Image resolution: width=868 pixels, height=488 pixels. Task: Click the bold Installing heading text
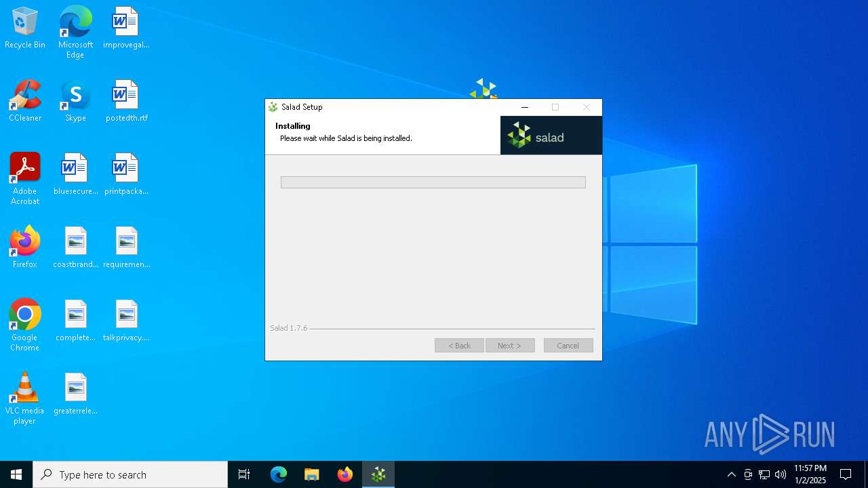293,126
